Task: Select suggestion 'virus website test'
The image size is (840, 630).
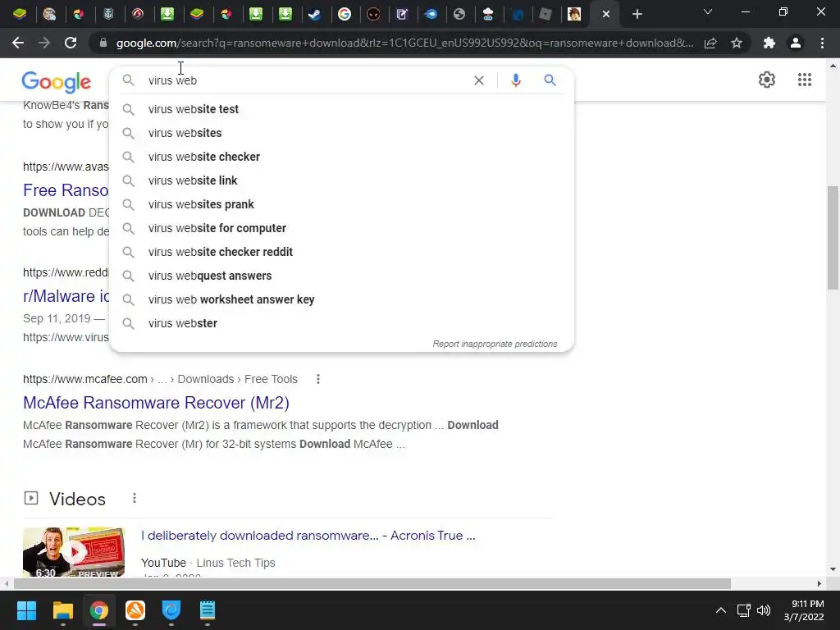Action: [341, 109]
